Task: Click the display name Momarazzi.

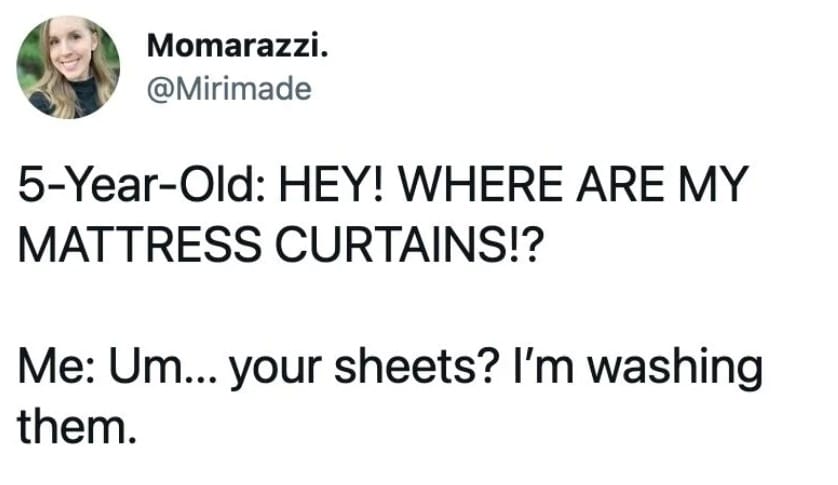Action: tap(237, 47)
